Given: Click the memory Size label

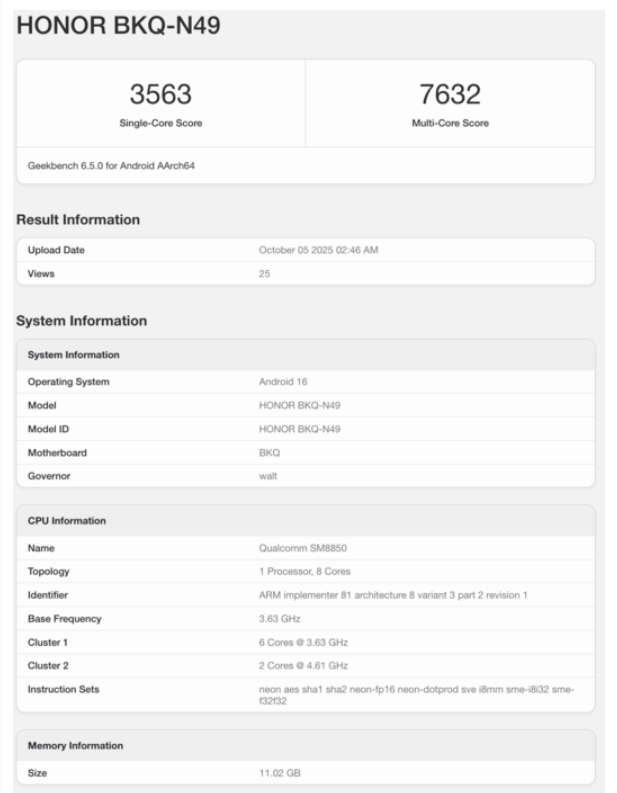Looking at the screenshot, I should 37,773.
